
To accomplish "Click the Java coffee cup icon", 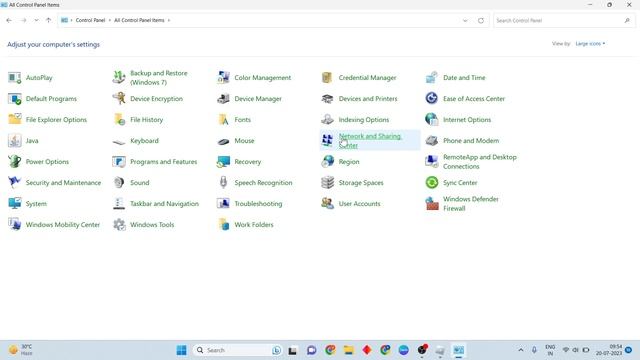I will point(15,140).
